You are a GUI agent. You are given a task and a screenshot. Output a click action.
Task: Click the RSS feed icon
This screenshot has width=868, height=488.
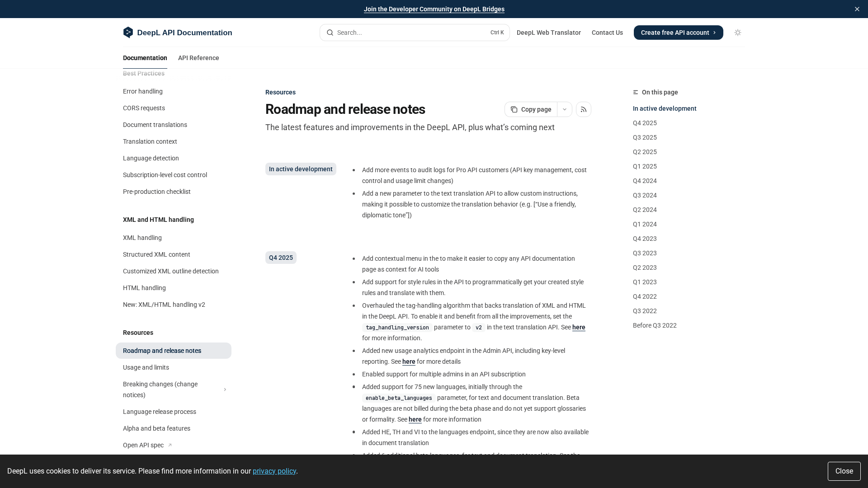pos(583,109)
